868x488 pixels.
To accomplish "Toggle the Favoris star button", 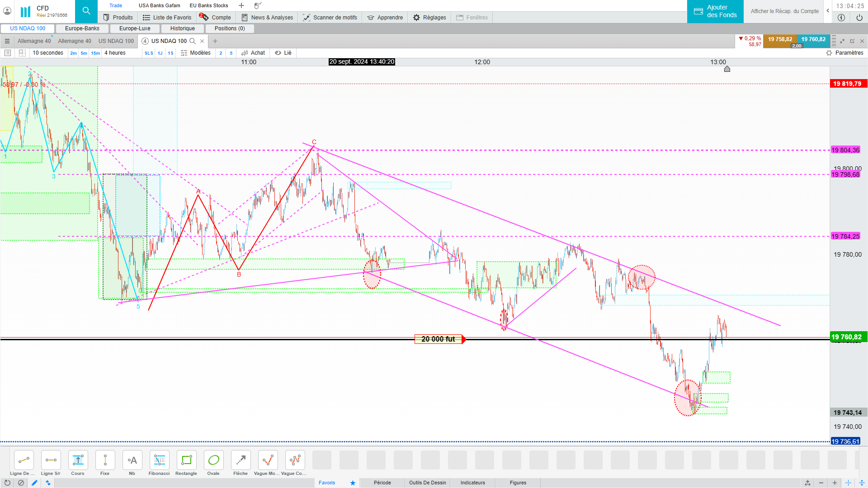I will tap(353, 483).
